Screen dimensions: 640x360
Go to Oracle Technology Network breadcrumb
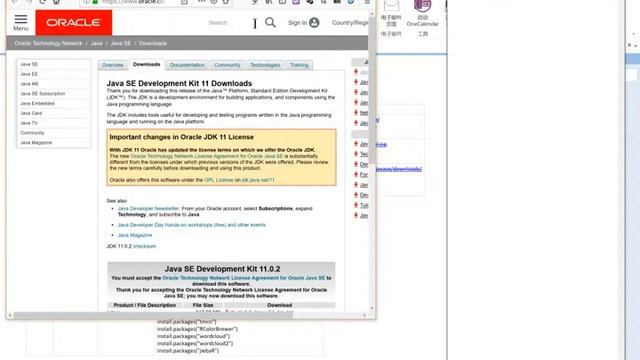[x=48, y=43]
